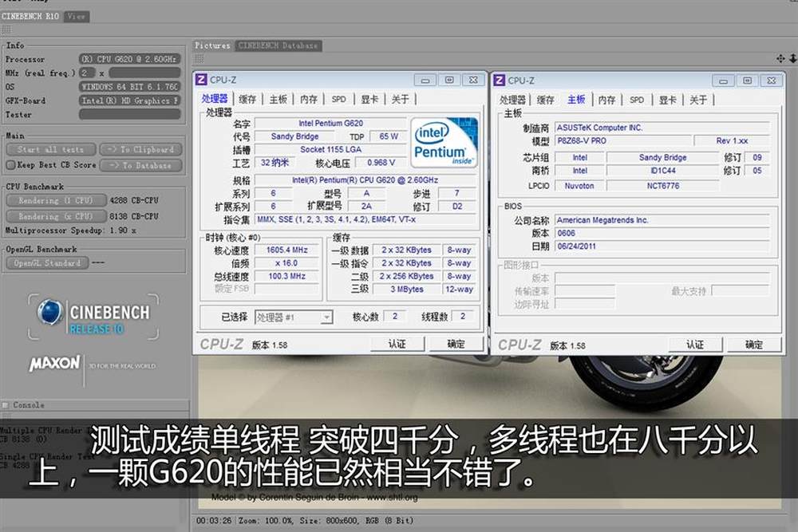Select the 缓存 tab in the processor CPU-Z window

click(x=247, y=99)
